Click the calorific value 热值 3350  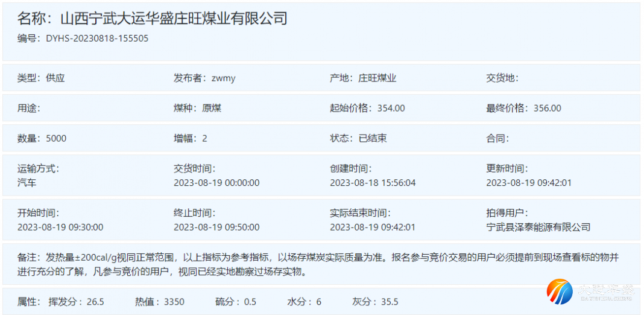(x=174, y=302)
